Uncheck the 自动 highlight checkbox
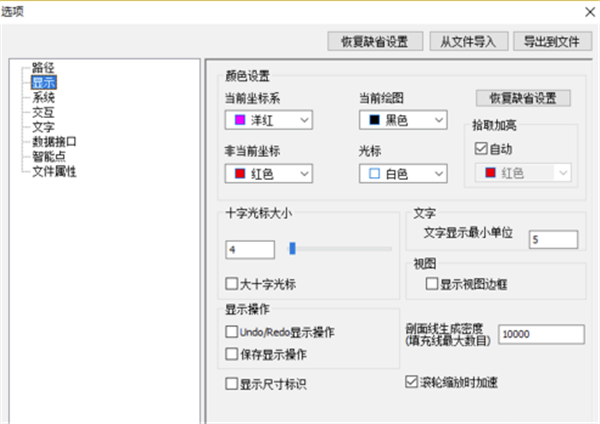The image size is (600, 424). [482, 149]
